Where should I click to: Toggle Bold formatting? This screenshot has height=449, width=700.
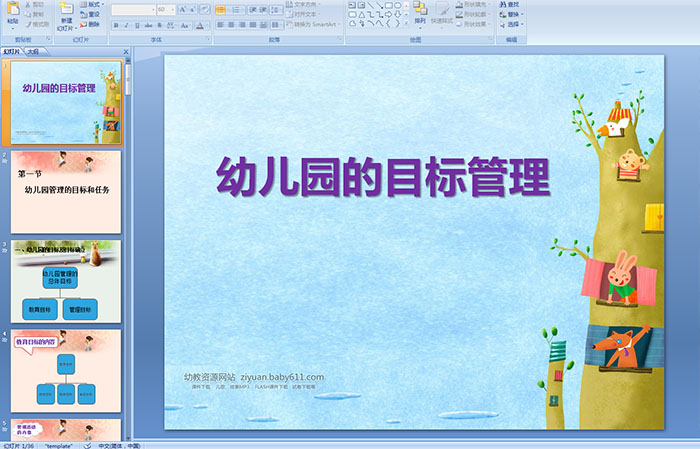[116, 25]
